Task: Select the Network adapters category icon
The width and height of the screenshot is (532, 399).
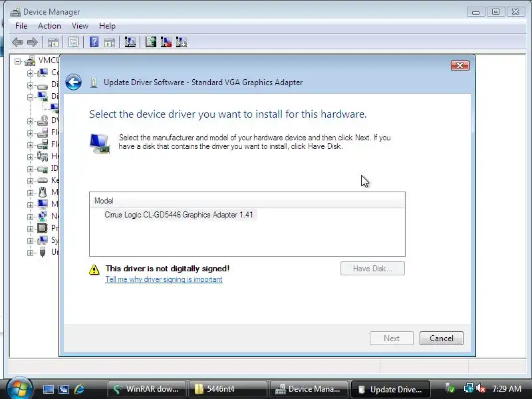Action: (43, 216)
